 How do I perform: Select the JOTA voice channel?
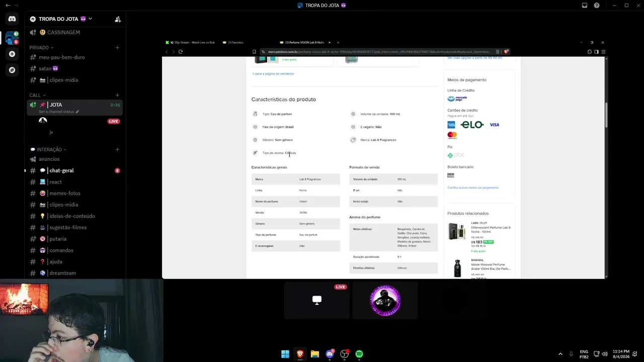point(74,107)
